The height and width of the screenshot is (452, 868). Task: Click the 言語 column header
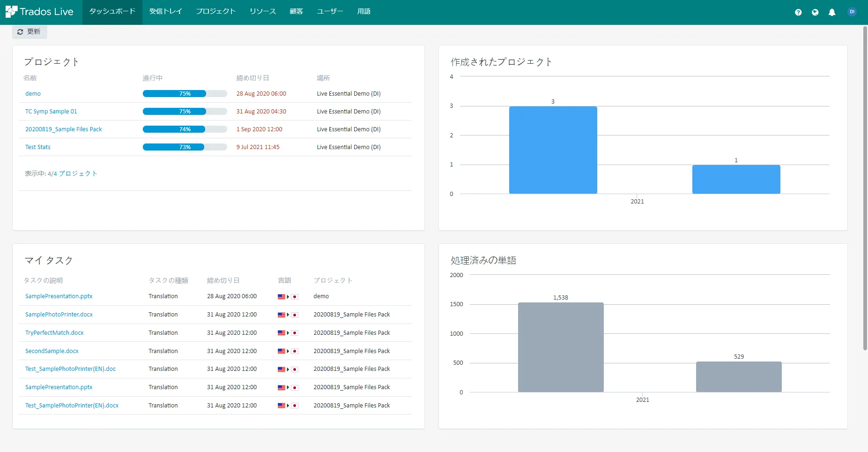[284, 280]
